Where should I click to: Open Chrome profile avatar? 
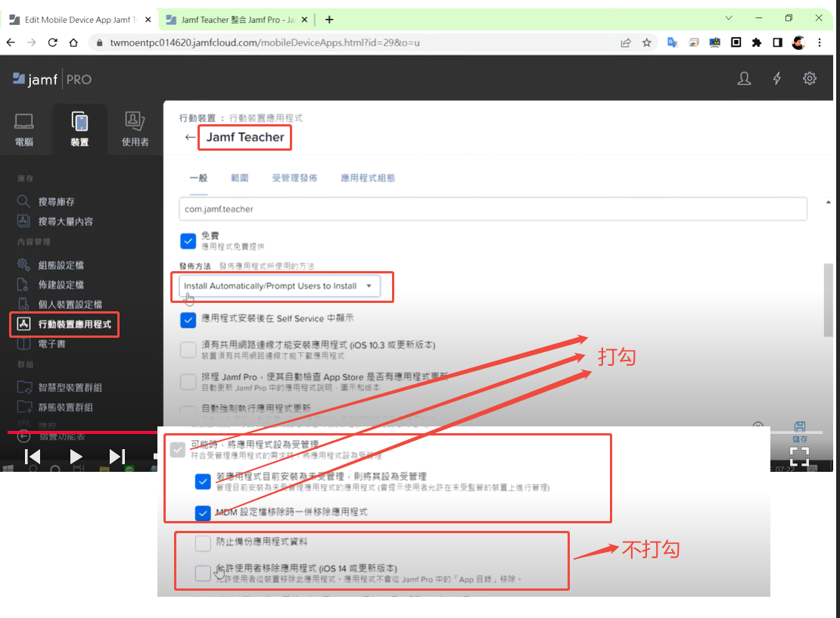798,42
